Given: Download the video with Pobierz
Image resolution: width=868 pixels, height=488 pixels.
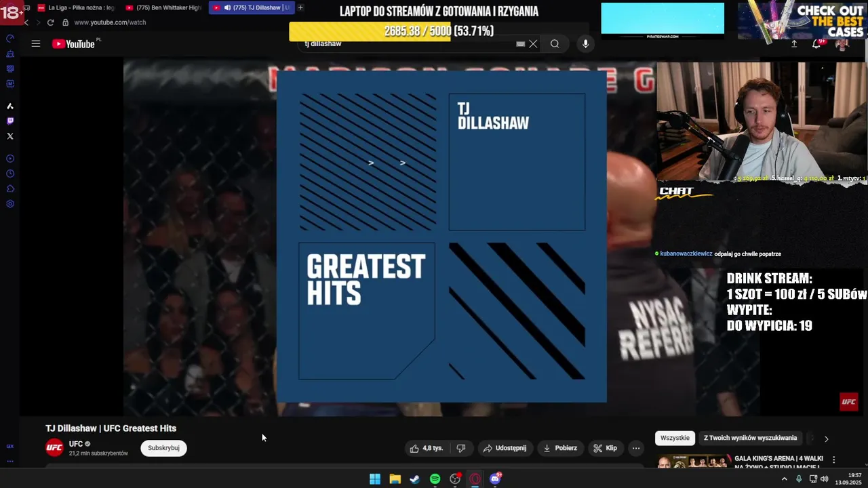Looking at the screenshot, I should [560, 448].
